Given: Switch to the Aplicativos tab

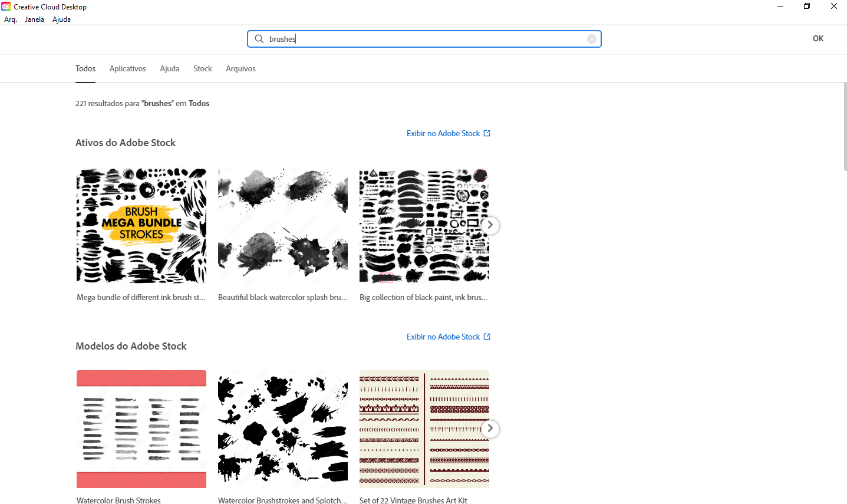Looking at the screenshot, I should pyautogui.click(x=127, y=69).
